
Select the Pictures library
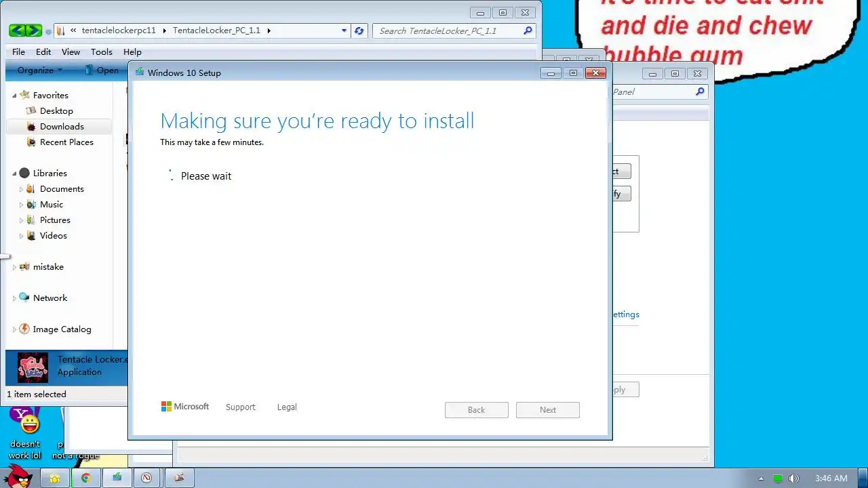tap(55, 220)
